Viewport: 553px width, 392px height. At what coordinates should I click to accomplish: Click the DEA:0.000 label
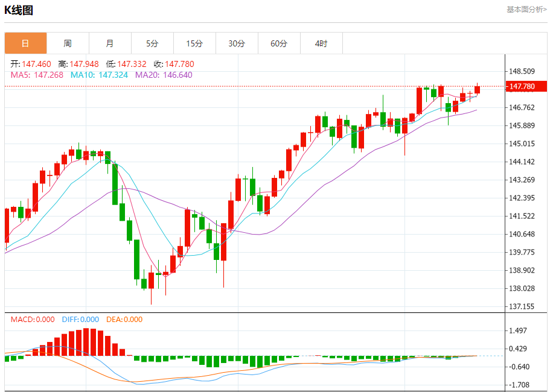[124, 320]
